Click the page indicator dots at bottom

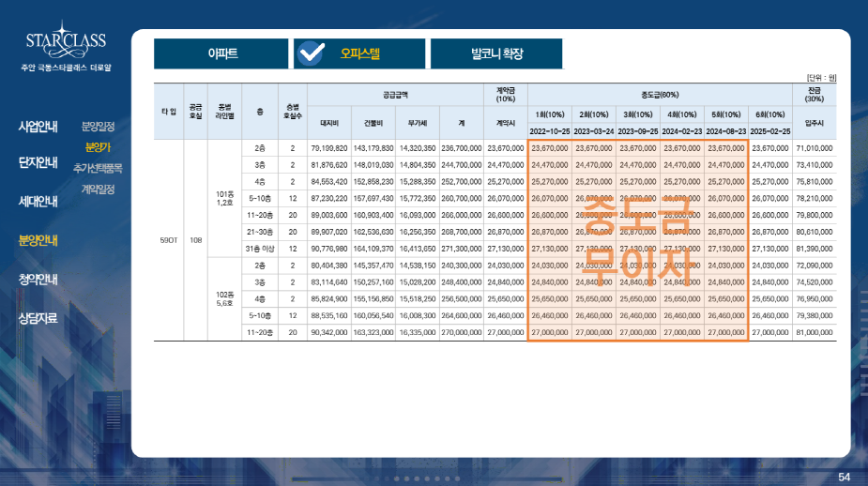434,478
